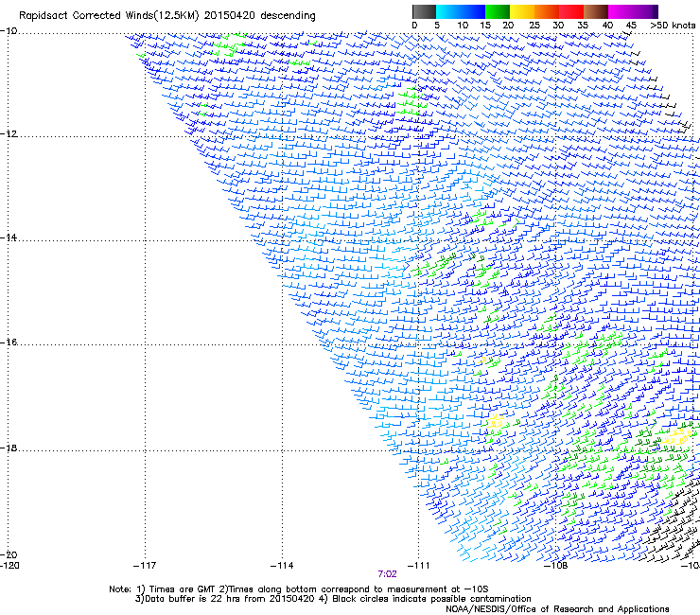Click the red 30-35 knots legend swatch
Screen dimensions: 700x615
(571, 11)
